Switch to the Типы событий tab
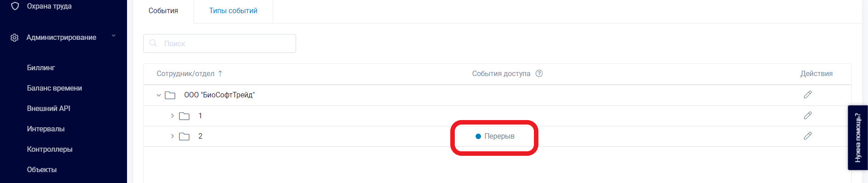This screenshot has width=868, height=183. click(x=233, y=11)
